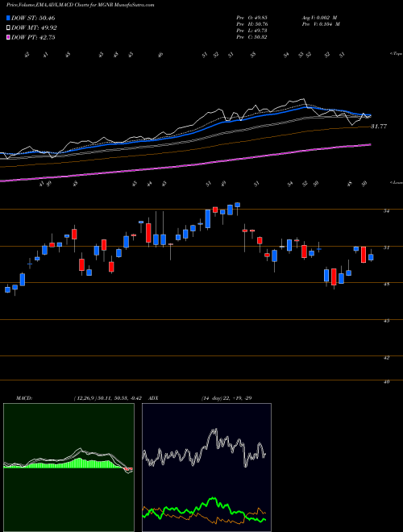The height and width of the screenshot is (532, 403).
Task: Click the 'Pre L: 49.73' low value
Action: tap(251, 31)
